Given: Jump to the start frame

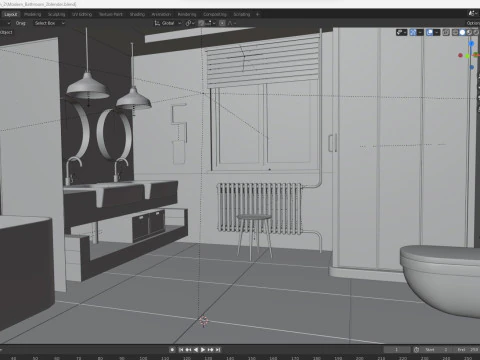Looking at the screenshot, I should (181, 350).
